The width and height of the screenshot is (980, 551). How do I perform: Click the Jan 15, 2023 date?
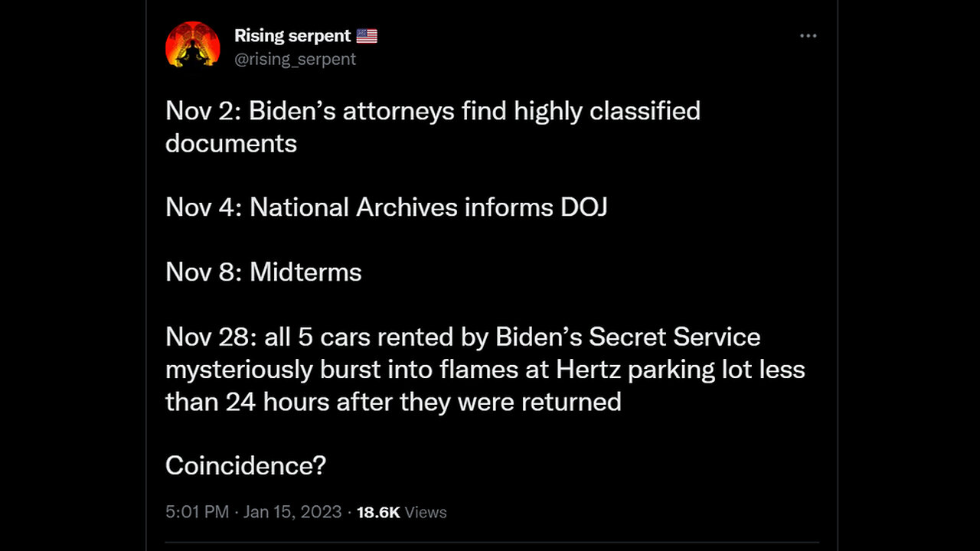pos(292,512)
